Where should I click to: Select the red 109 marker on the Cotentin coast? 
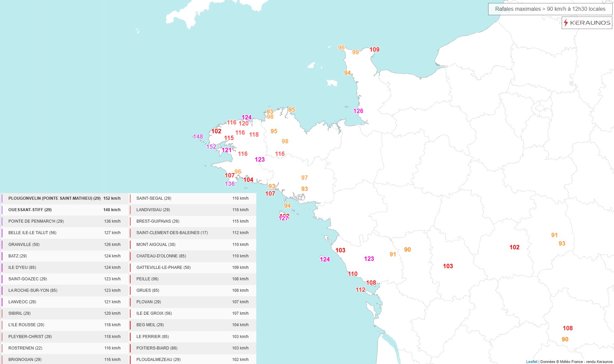(x=374, y=50)
